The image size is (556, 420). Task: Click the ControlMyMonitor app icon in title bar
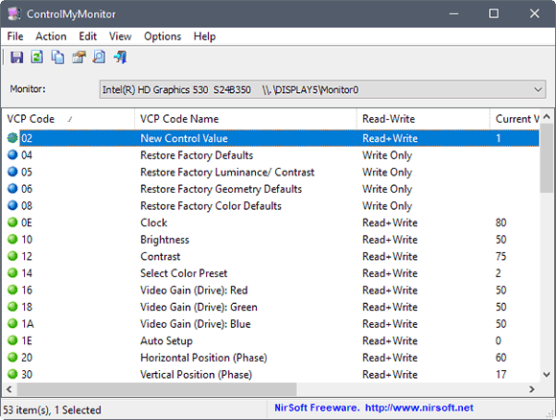[14, 14]
